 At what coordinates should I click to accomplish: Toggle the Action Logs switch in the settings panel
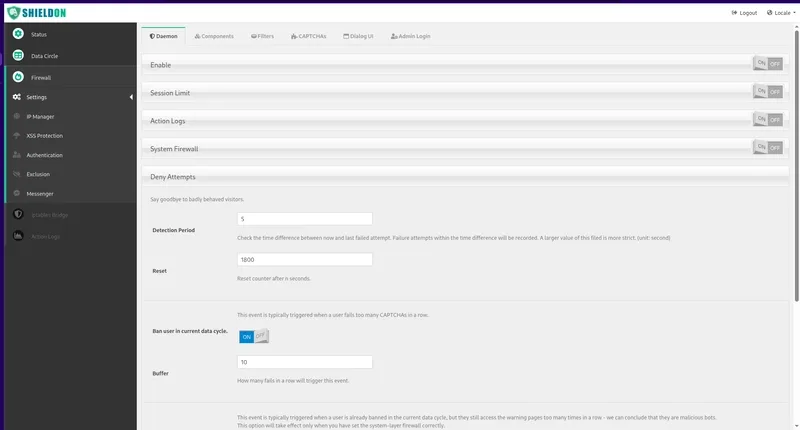pos(768,120)
